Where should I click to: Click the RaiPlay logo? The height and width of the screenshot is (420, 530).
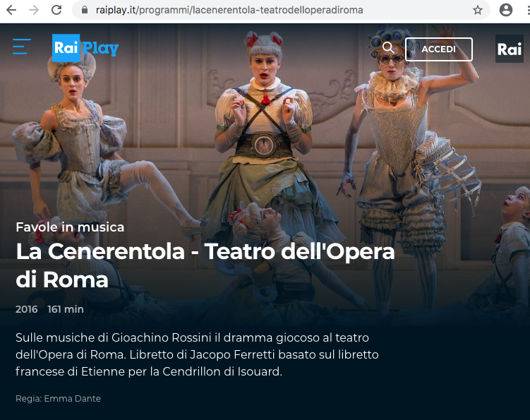point(85,48)
